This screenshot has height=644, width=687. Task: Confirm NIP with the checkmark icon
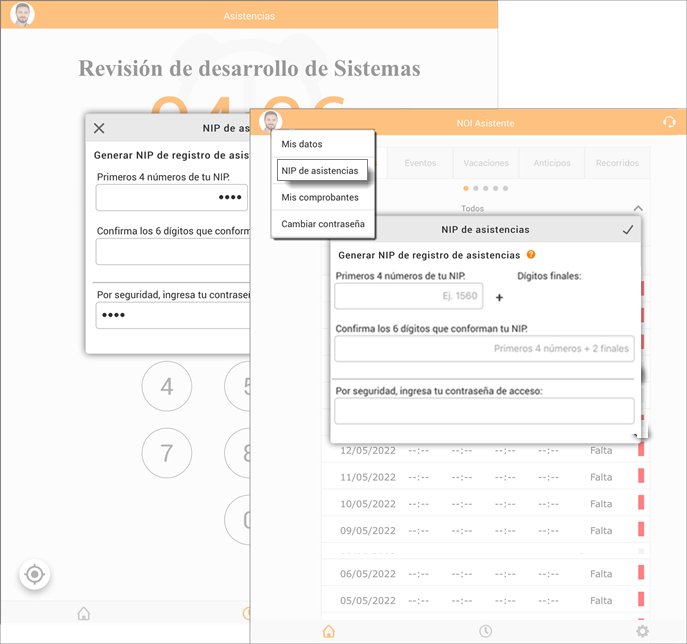pos(628,229)
